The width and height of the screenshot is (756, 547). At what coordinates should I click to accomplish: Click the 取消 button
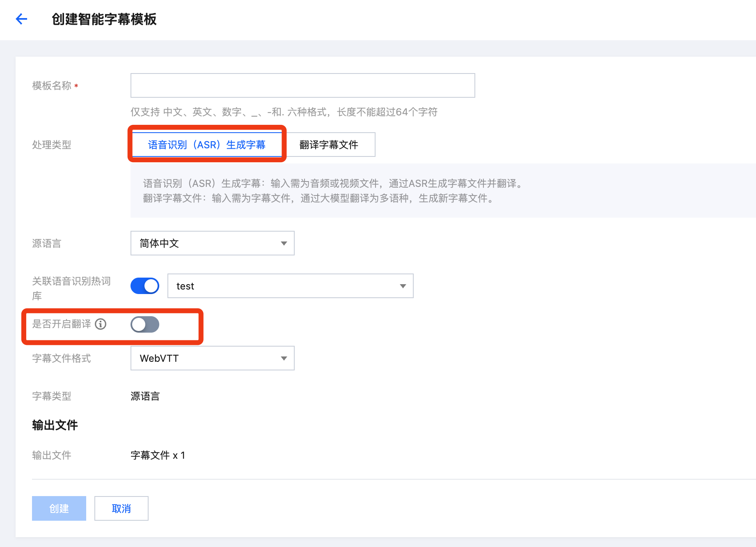121,508
